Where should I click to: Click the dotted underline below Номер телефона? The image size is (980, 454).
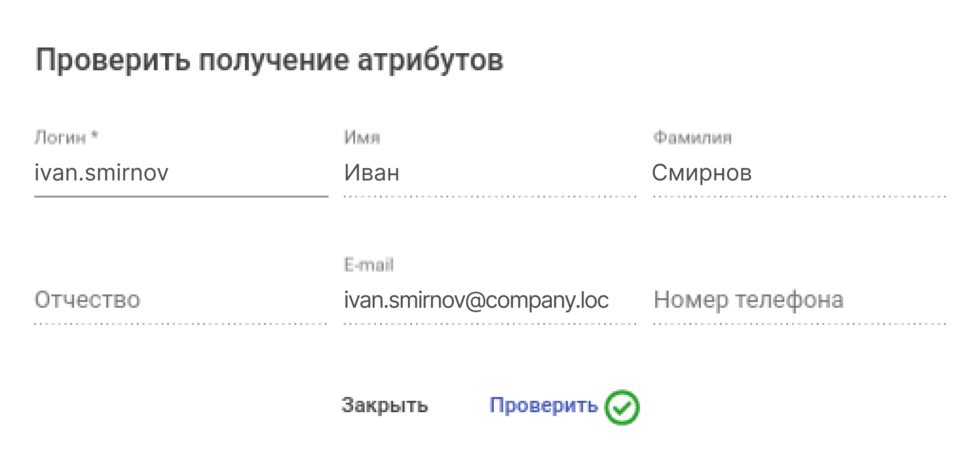(799, 324)
